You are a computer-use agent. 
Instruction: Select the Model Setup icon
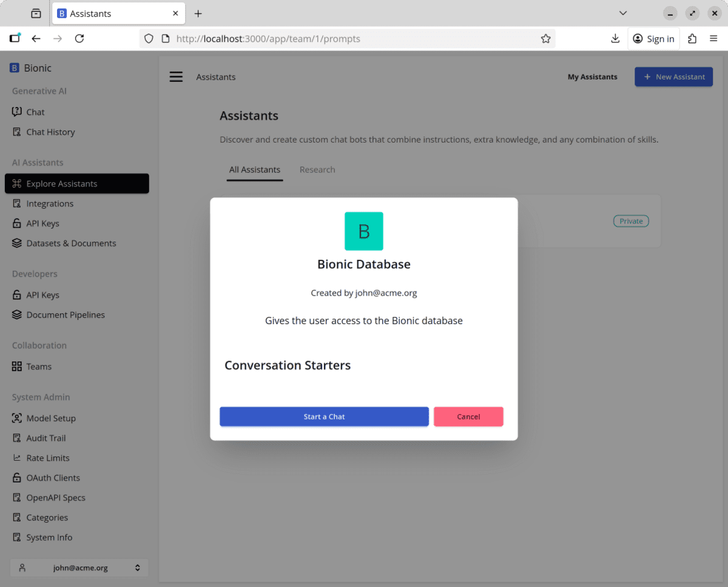(17, 418)
